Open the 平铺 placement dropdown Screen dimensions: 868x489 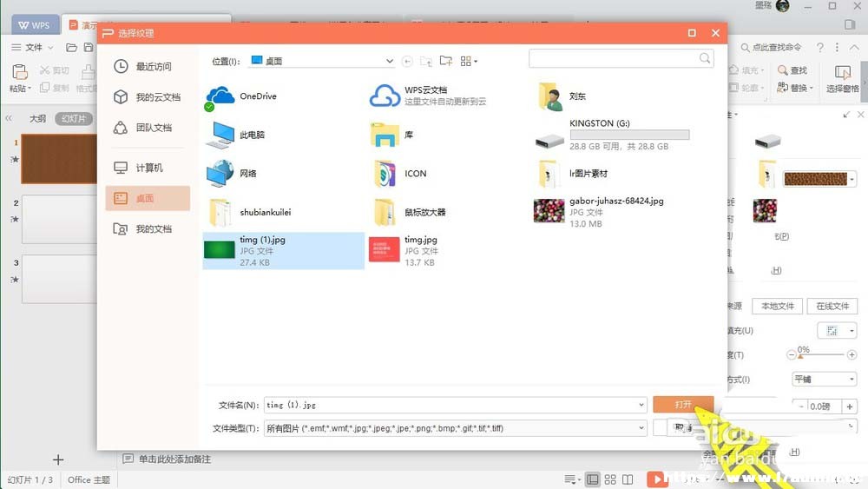pos(824,380)
